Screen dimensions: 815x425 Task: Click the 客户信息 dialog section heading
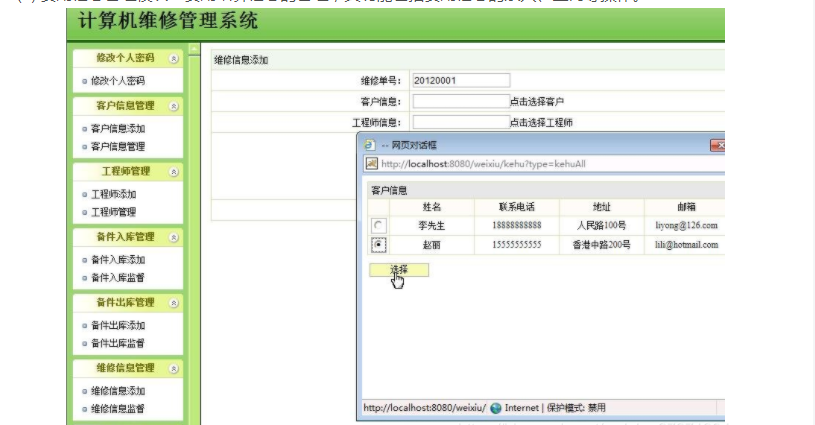(x=389, y=191)
